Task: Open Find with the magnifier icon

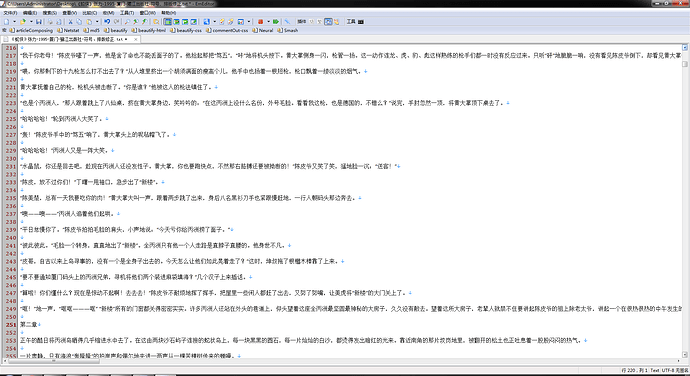Action: coord(127,22)
